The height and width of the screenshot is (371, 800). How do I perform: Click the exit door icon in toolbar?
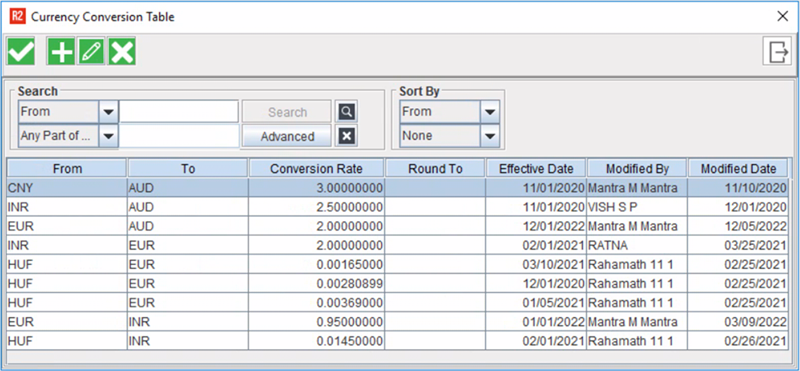coord(777,52)
